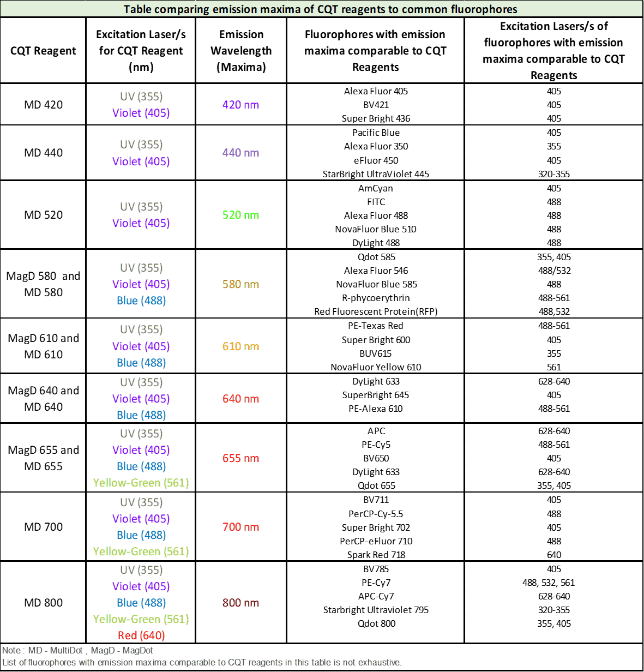The height and width of the screenshot is (672, 644).
Task: Select 'Violet (405)' in the MD 420 row
Action: point(141,113)
